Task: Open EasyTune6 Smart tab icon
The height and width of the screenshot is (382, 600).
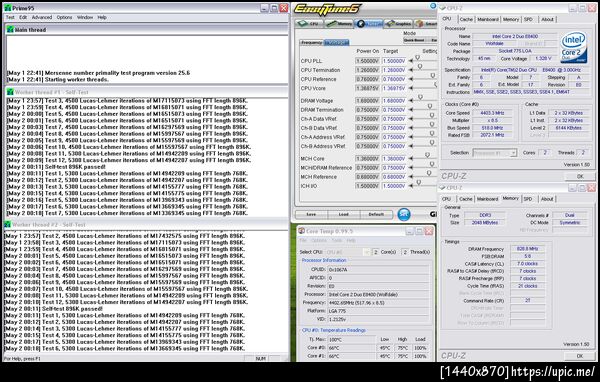Action: pyautogui.click(x=420, y=24)
